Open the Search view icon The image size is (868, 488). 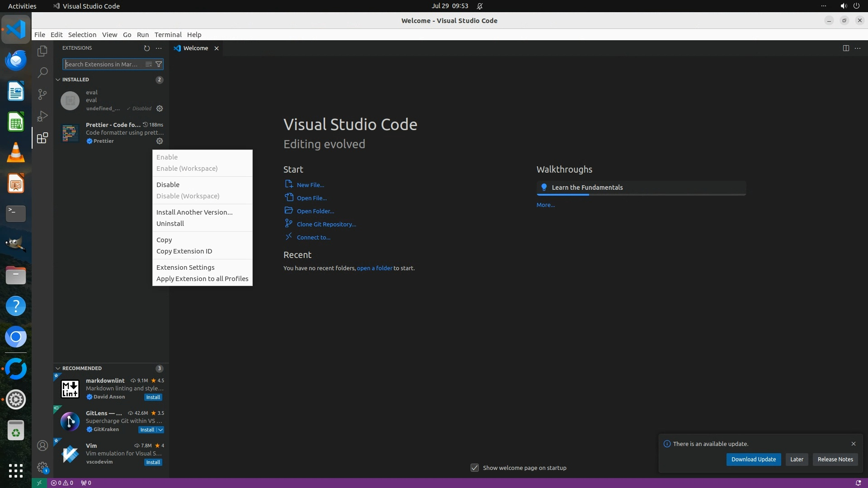point(42,72)
